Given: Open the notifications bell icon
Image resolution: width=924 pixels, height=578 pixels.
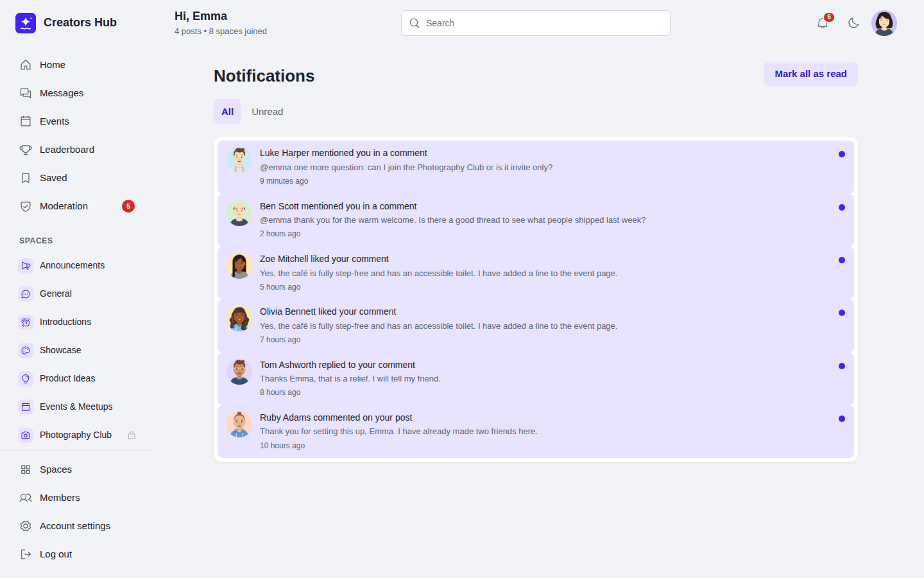Looking at the screenshot, I should 823,23.
